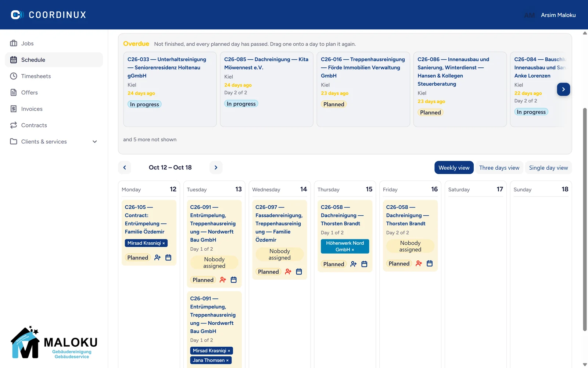Screen dimensions: 588x368
Task: Assign person to first Tuesday C26-091 job
Action: [x=223, y=280]
